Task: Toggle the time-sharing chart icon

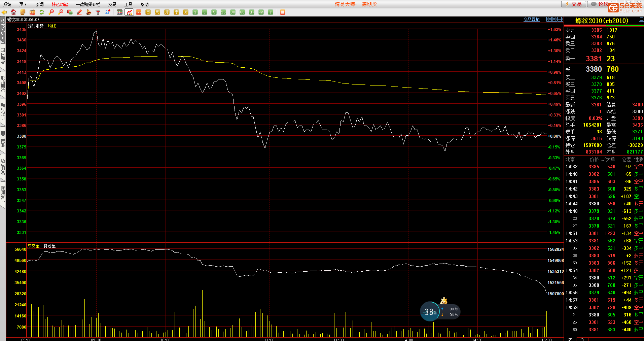Action: 129,12
